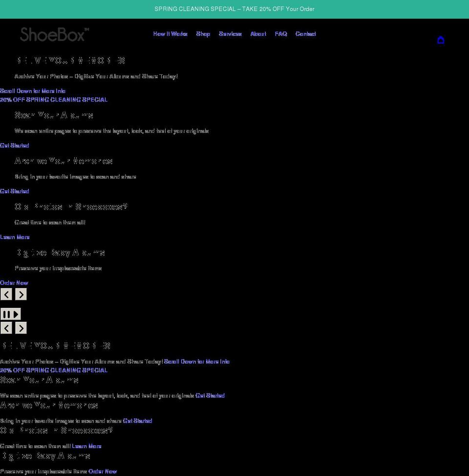The width and height of the screenshot is (469, 476).
Task: Open the Services menu item
Action: 230,34
